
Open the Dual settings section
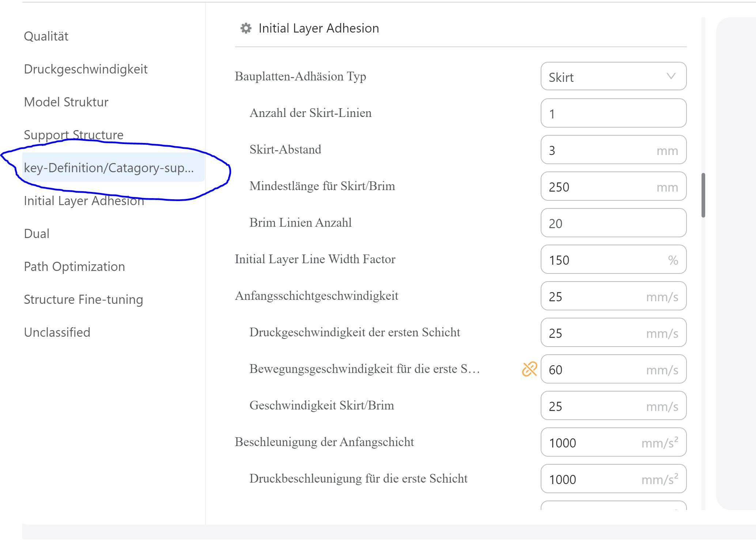click(36, 233)
